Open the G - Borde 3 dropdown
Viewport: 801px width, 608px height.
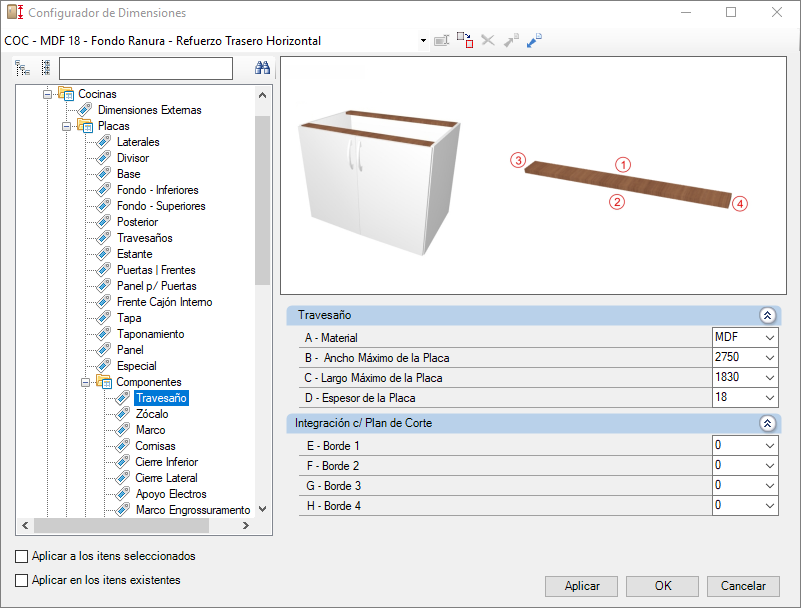click(769, 485)
